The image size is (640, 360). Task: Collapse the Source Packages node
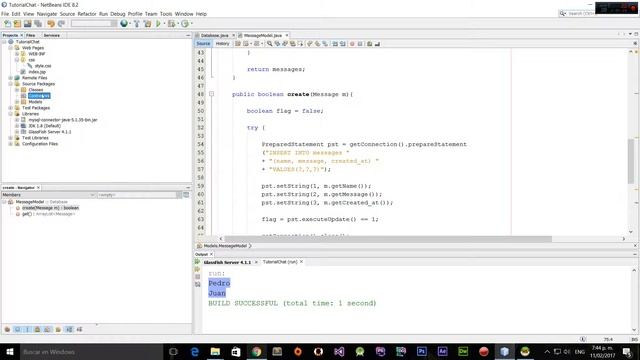11,84
